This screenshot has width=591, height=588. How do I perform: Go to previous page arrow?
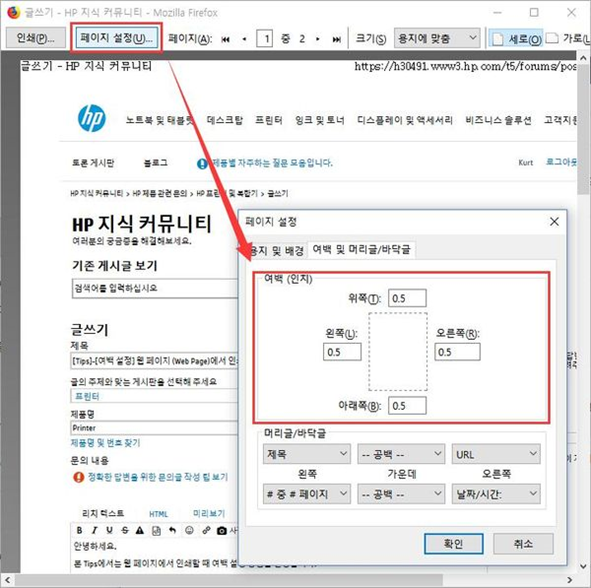(245, 39)
